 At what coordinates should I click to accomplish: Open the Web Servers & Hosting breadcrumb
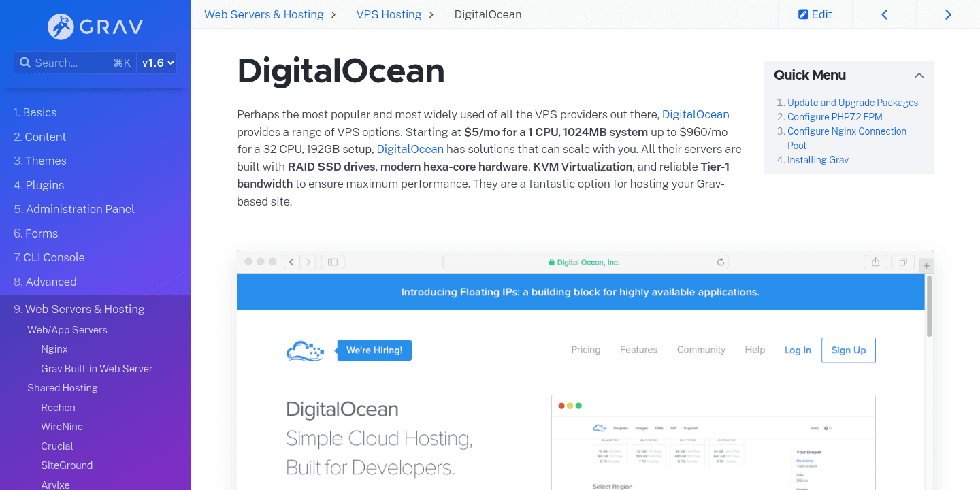pos(263,14)
